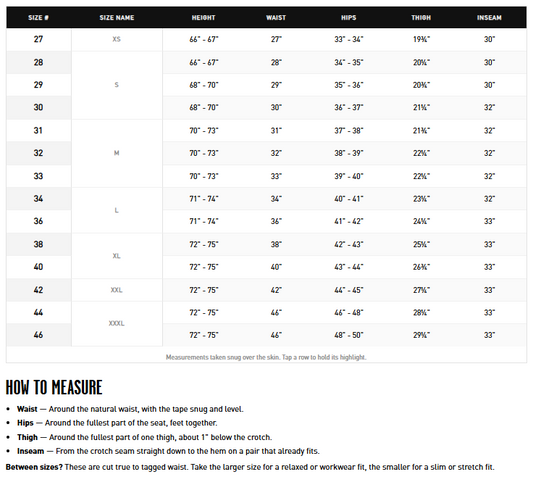Select the M size name cell
This screenshot has width=533, height=477.
[x=117, y=153]
